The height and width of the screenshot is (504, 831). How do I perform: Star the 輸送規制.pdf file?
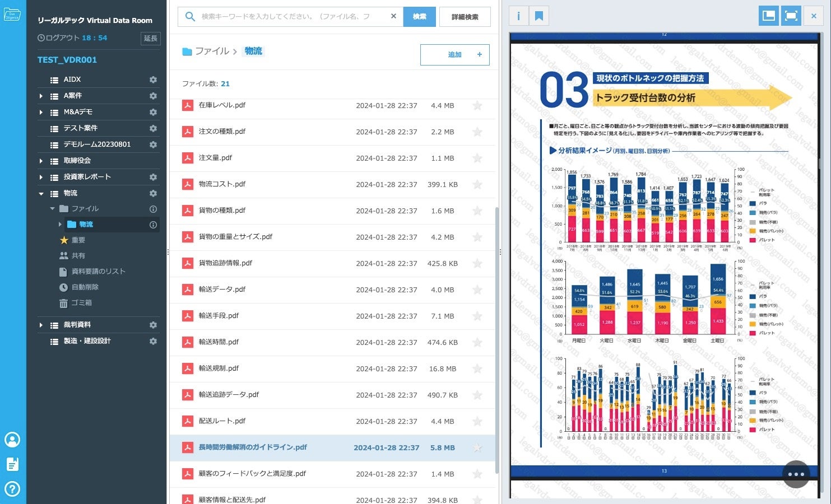pyautogui.click(x=477, y=368)
